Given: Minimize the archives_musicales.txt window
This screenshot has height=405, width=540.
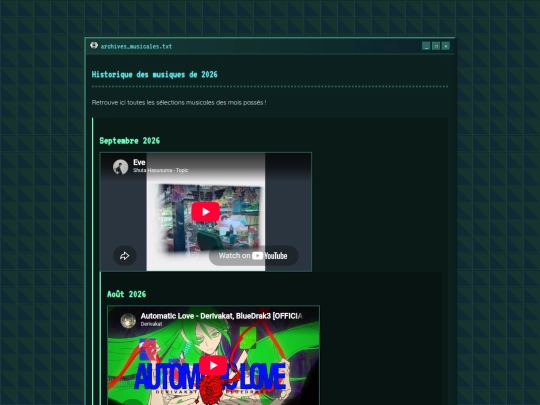Looking at the screenshot, I should point(426,46).
